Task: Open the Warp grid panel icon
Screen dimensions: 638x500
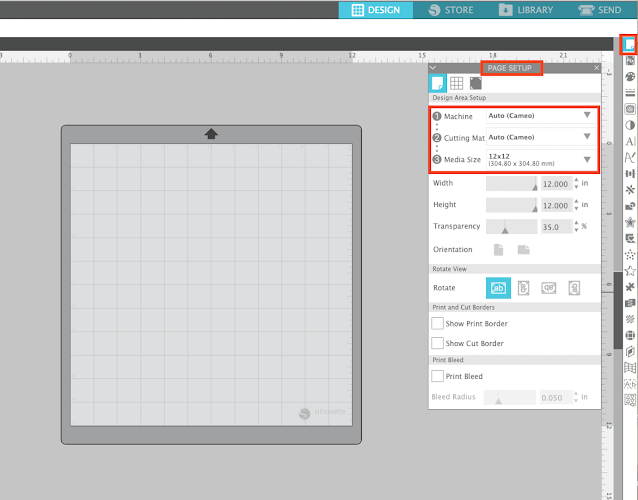Action: click(630, 368)
